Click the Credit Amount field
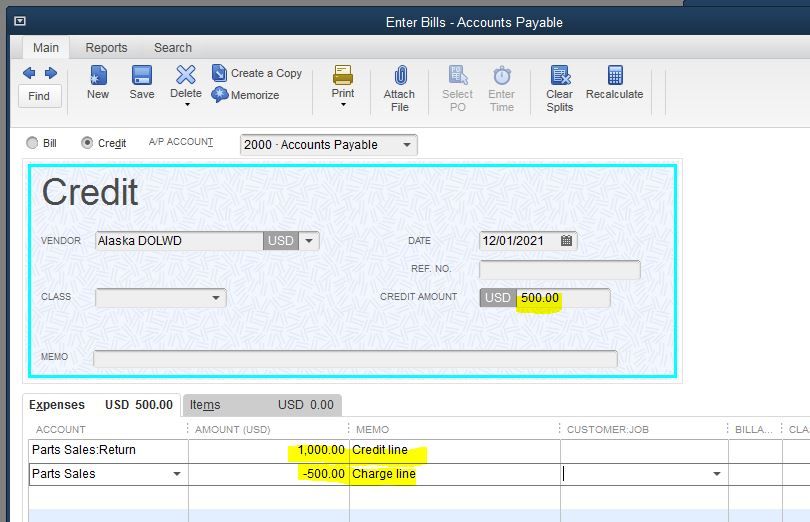 click(x=563, y=298)
